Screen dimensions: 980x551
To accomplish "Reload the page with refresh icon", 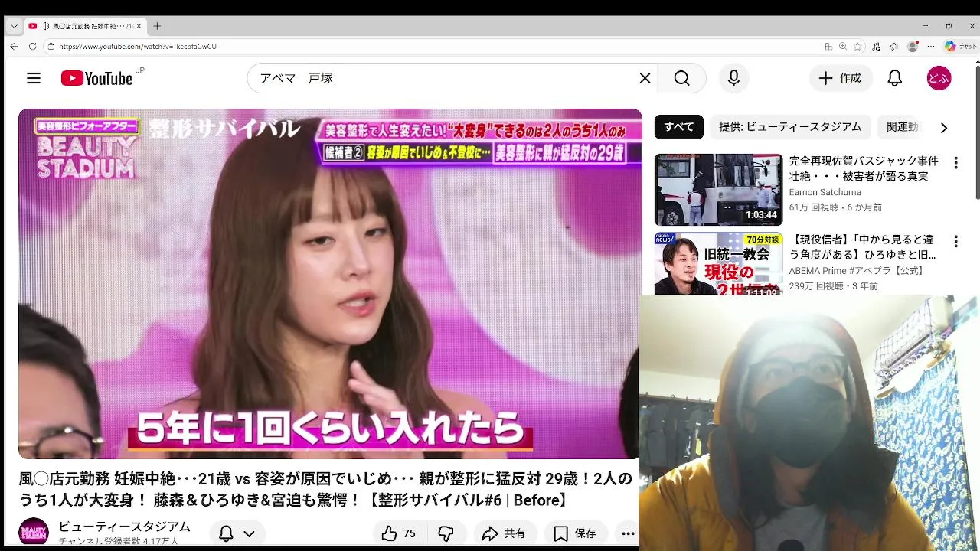I will (32, 46).
